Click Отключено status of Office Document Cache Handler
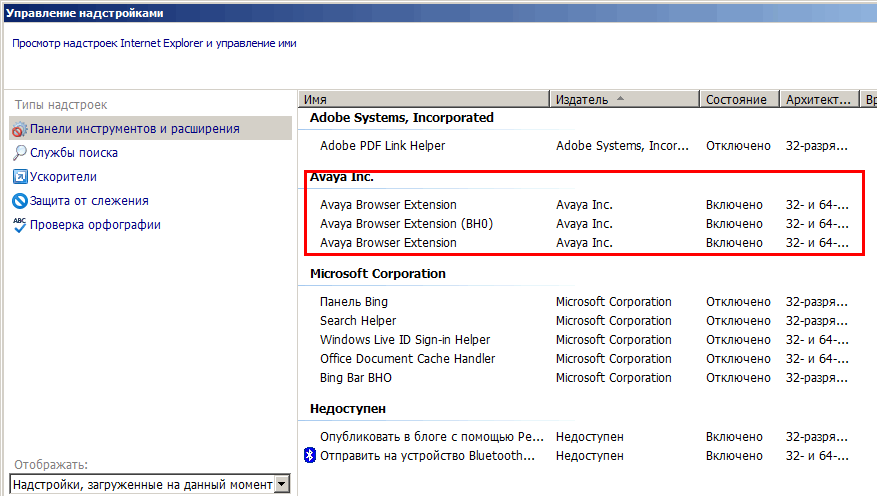 [x=738, y=359]
